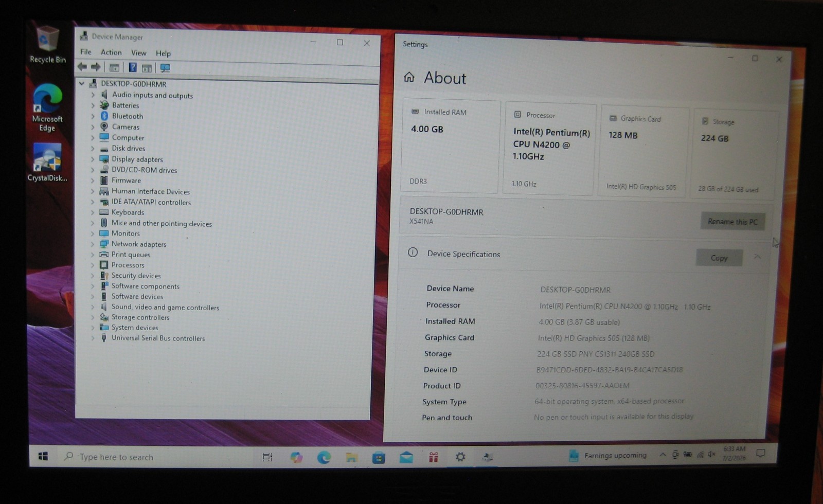The width and height of the screenshot is (823, 504).
Task: Open the Microsoft Edge desktop shortcut
Action: tap(47, 107)
